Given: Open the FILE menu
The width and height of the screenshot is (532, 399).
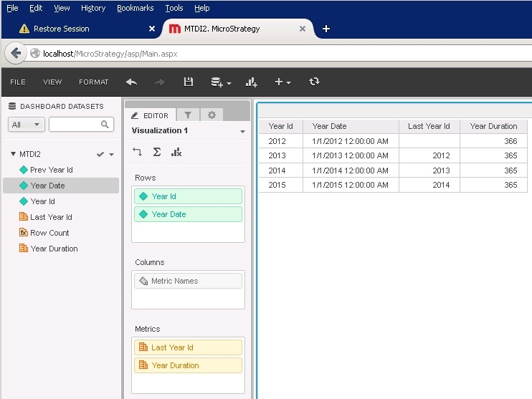Looking at the screenshot, I should tap(18, 82).
